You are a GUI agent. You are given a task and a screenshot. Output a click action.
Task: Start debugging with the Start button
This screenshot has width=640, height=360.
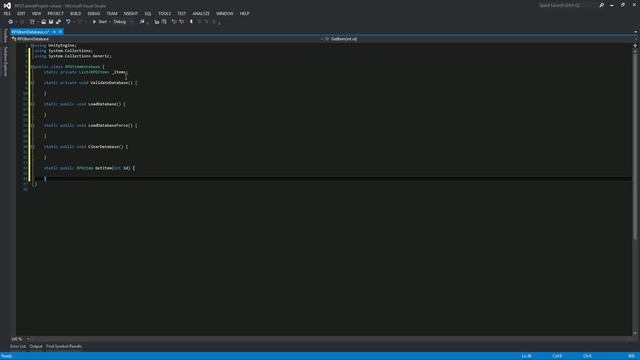point(100,22)
